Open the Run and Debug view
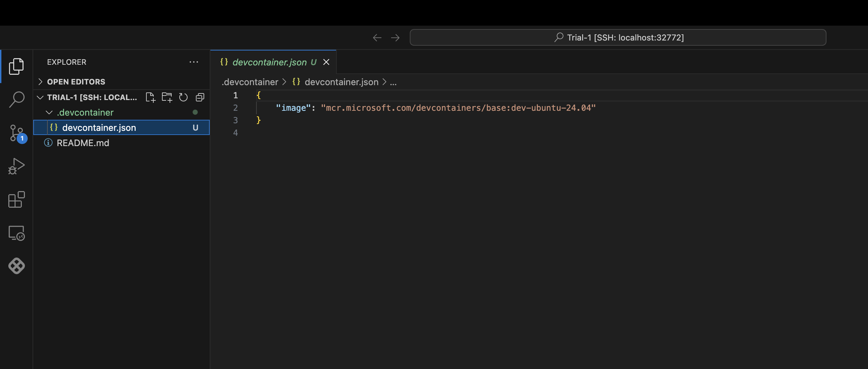The width and height of the screenshot is (868, 369). (16, 166)
